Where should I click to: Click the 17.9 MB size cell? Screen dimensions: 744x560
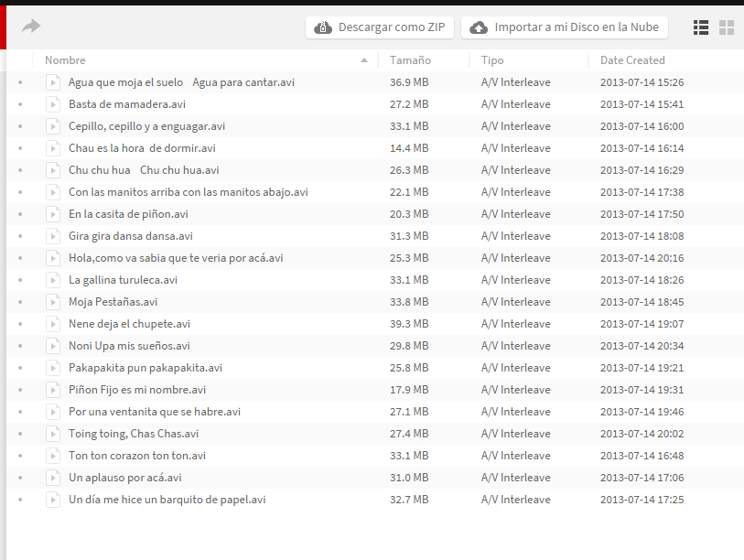coord(409,390)
